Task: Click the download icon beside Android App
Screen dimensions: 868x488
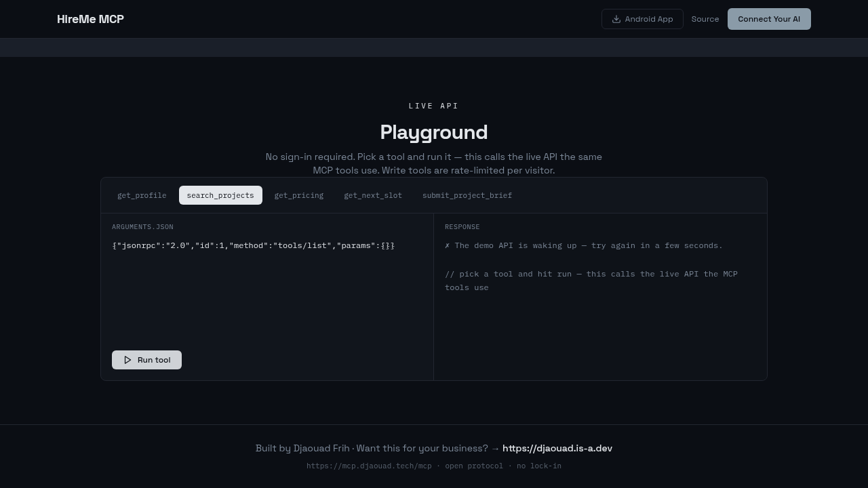Action: (616, 19)
